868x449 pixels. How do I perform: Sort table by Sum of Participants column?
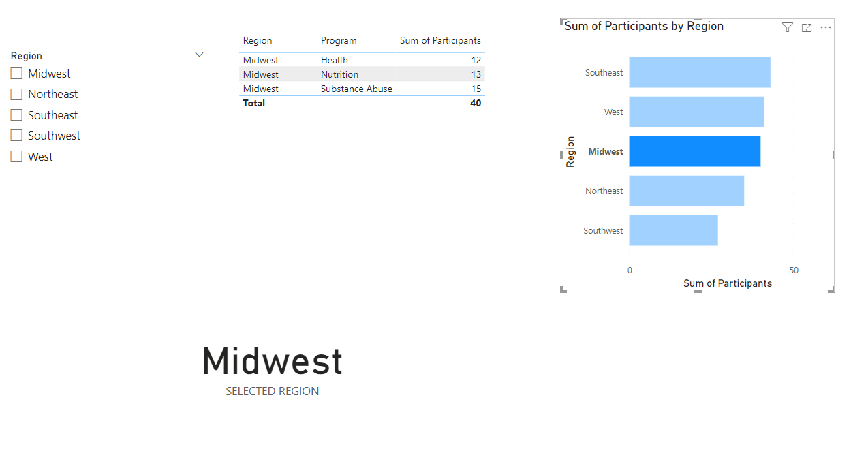(x=439, y=40)
